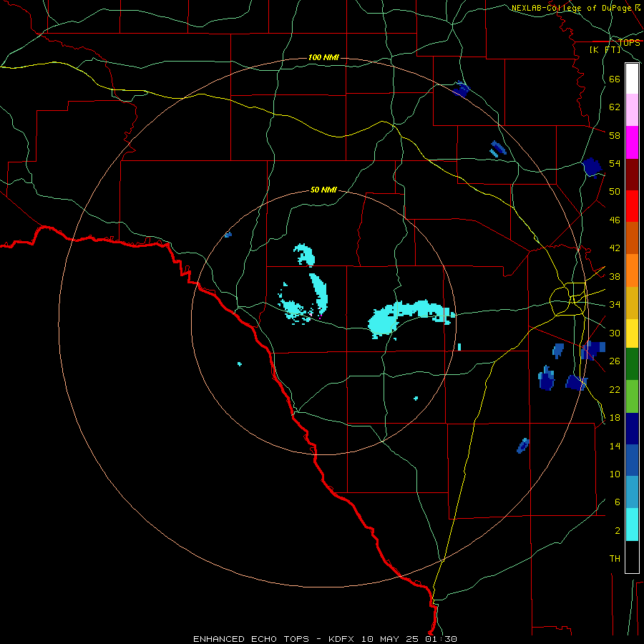This screenshot has height=644, width=644.
Task: Select the navy blue legend band
Action: [632, 429]
